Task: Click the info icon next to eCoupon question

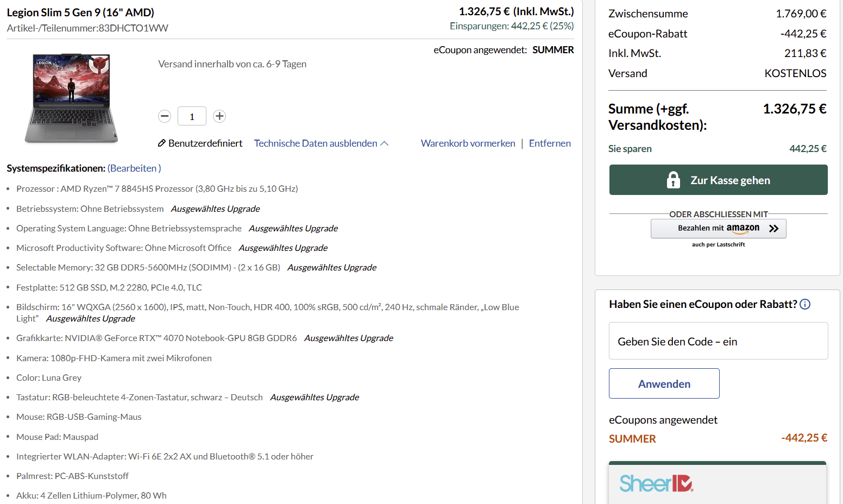Action: click(x=805, y=304)
